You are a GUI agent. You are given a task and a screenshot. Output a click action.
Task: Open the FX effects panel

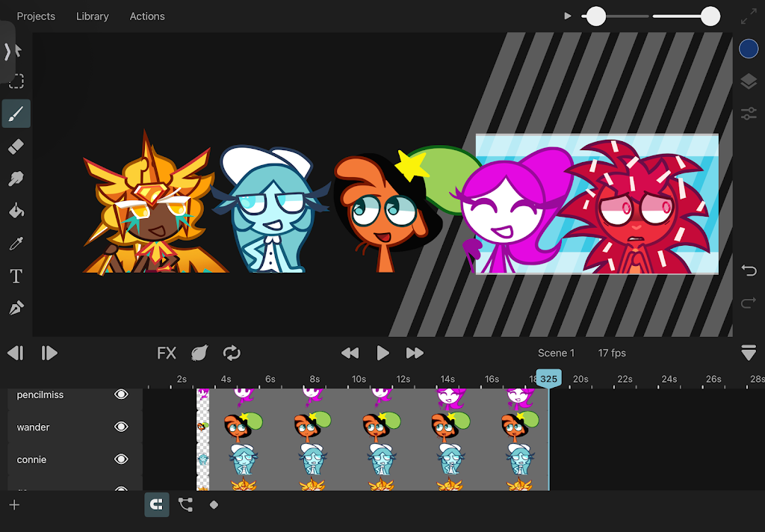(x=166, y=353)
